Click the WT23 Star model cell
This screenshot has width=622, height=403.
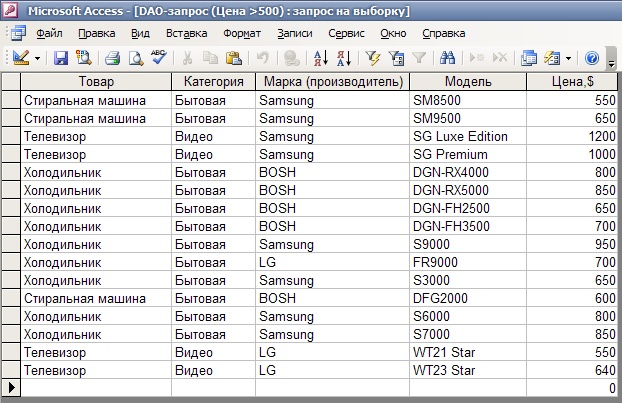[x=468, y=370]
